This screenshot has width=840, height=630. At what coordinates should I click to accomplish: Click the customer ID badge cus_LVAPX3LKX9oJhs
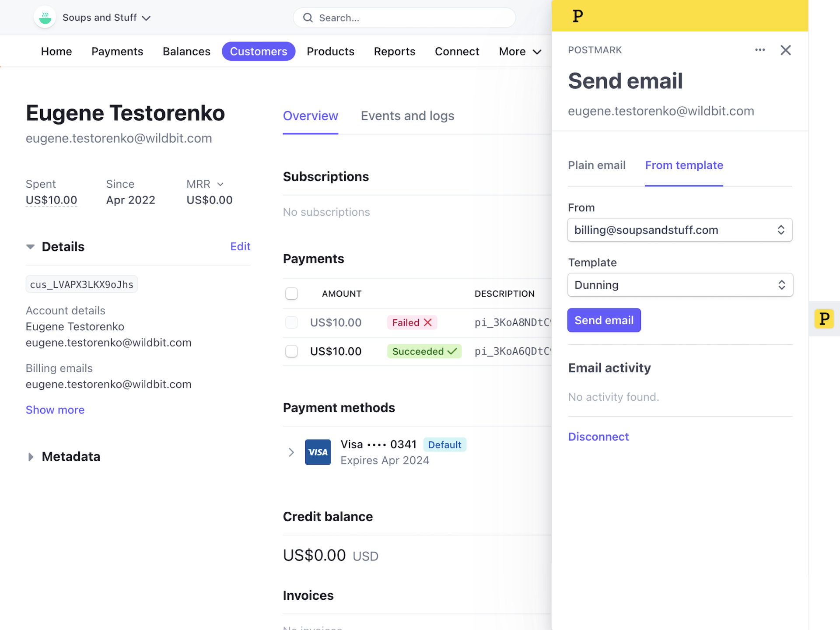click(x=81, y=284)
